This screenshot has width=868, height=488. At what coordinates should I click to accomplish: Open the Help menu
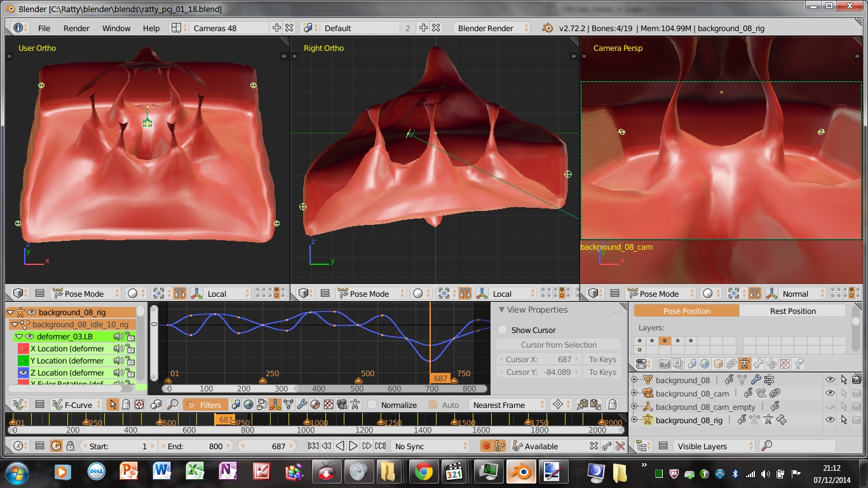(x=151, y=28)
